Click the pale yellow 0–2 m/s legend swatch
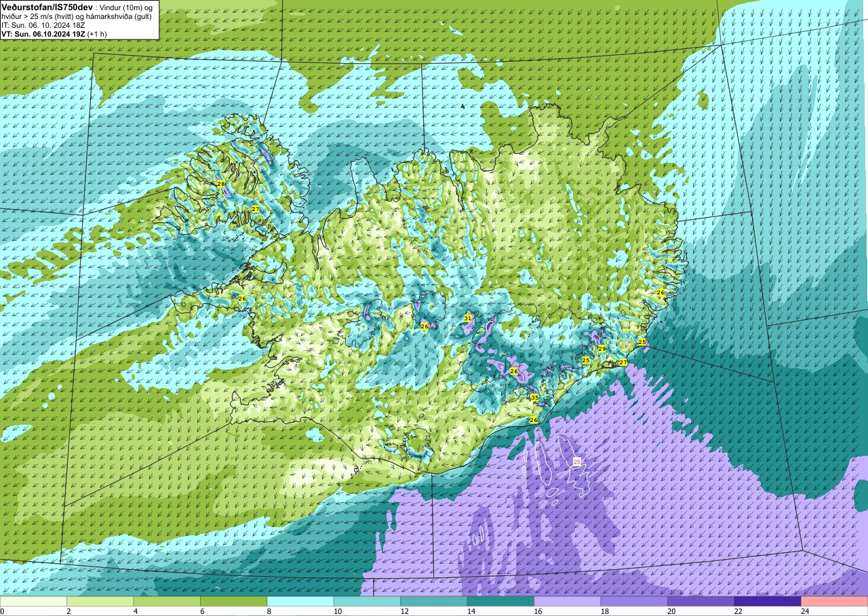This screenshot has width=868, height=616. 34,601
